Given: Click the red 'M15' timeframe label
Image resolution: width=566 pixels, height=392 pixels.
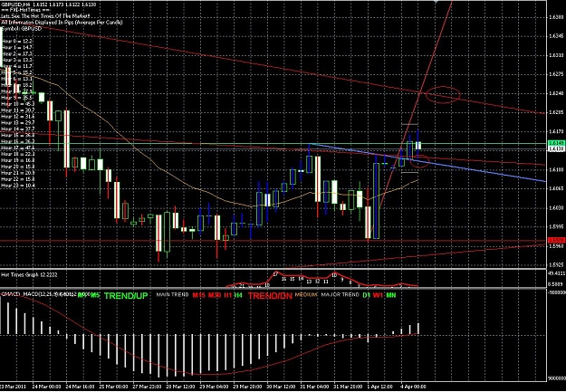Looking at the screenshot, I should [x=198, y=295].
